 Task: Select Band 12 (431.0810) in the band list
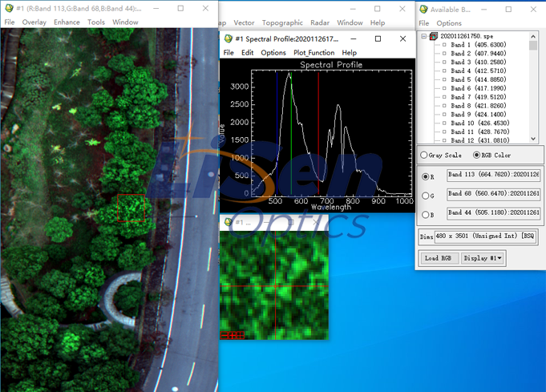[479, 140]
